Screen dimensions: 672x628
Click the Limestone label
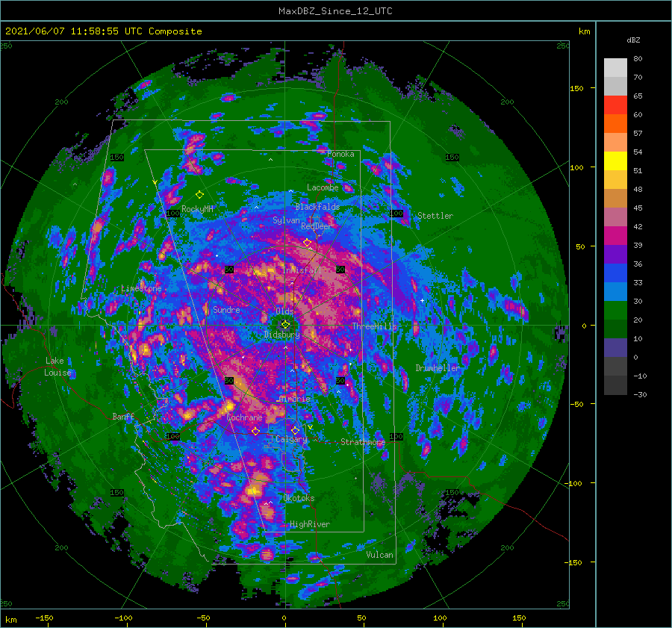[141, 288]
